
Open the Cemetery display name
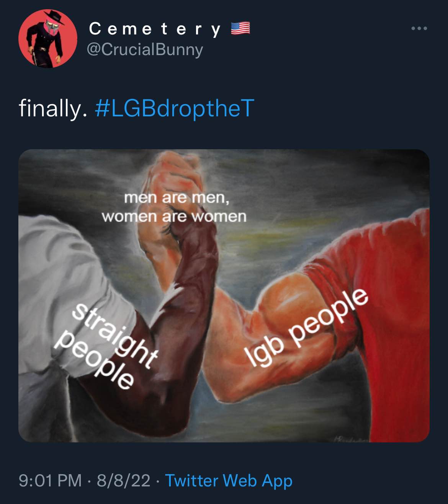(155, 29)
